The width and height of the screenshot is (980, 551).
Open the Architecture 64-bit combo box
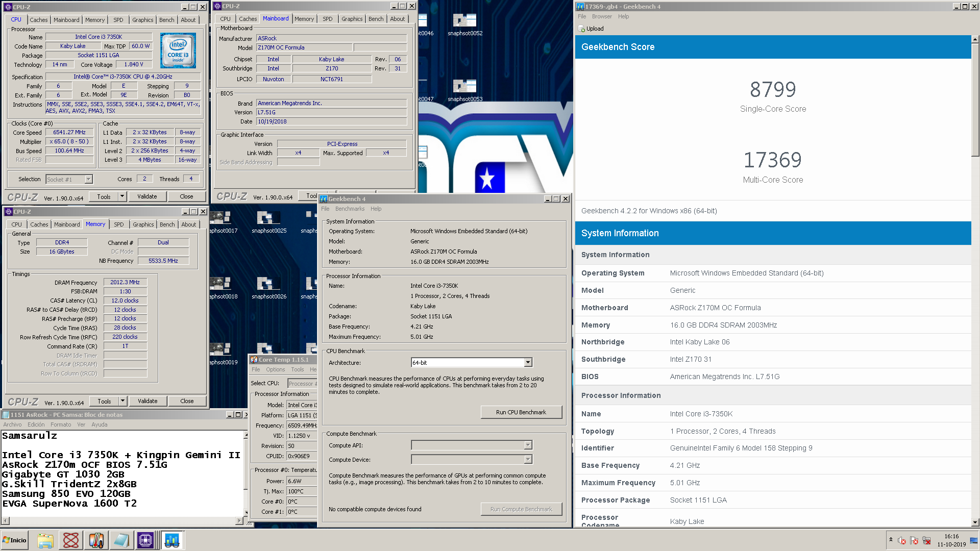pyautogui.click(x=472, y=363)
